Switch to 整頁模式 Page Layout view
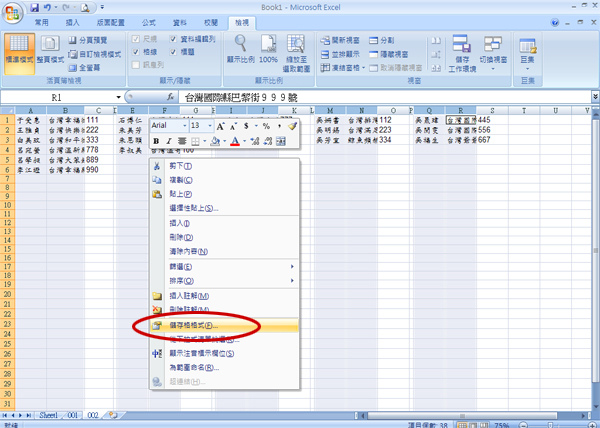600x428 pixels. [x=50, y=50]
